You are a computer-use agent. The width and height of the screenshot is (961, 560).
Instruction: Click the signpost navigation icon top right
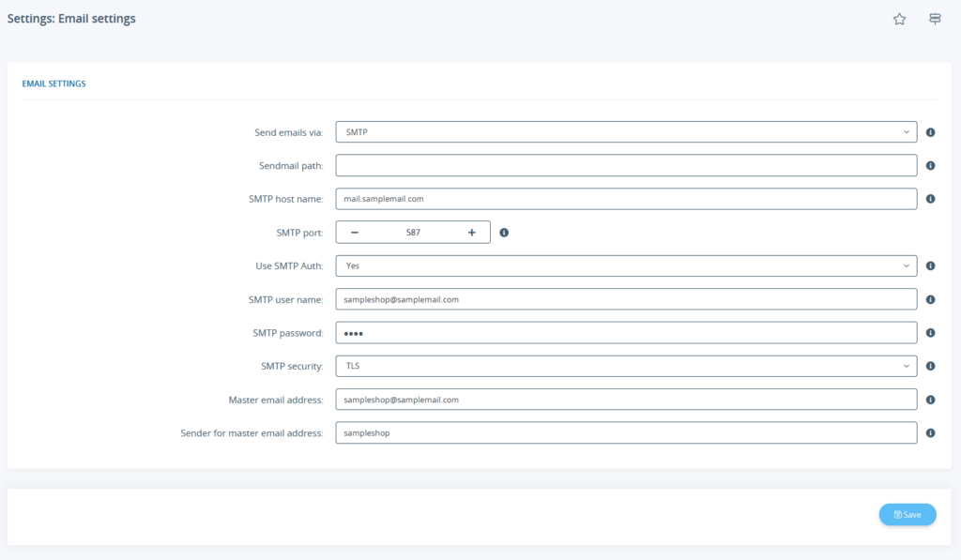934,18
